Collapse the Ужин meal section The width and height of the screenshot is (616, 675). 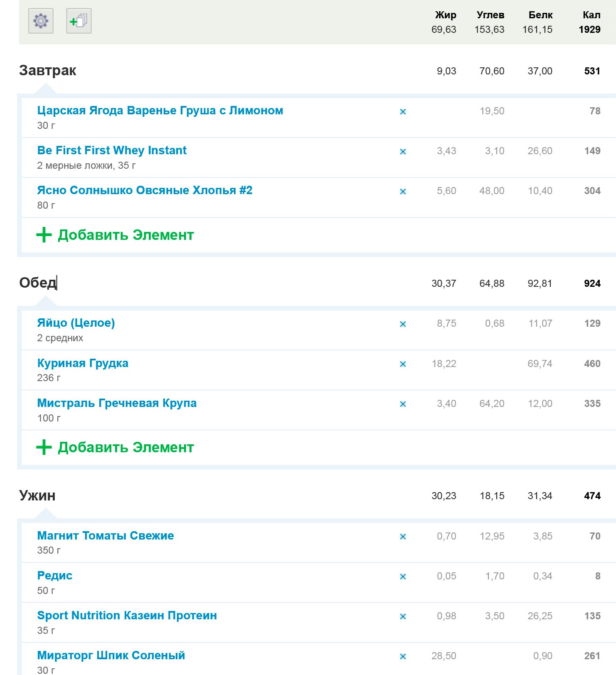coord(37,495)
